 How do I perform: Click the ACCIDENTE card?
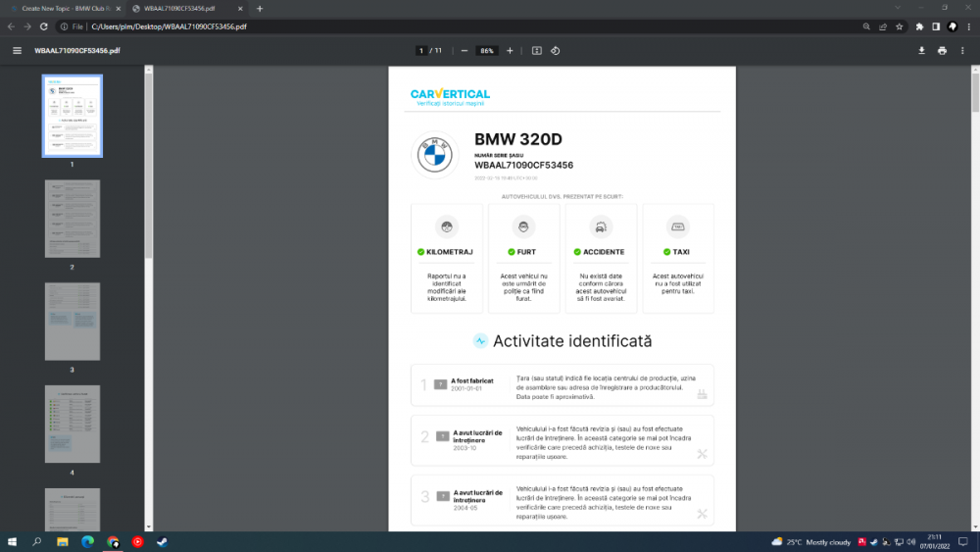pos(602,258)
